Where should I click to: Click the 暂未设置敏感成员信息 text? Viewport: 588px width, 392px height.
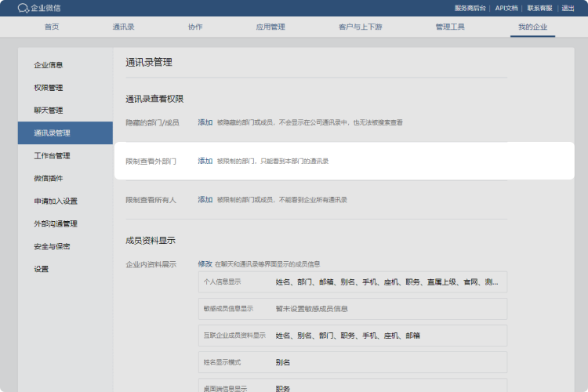coord(311,309)
